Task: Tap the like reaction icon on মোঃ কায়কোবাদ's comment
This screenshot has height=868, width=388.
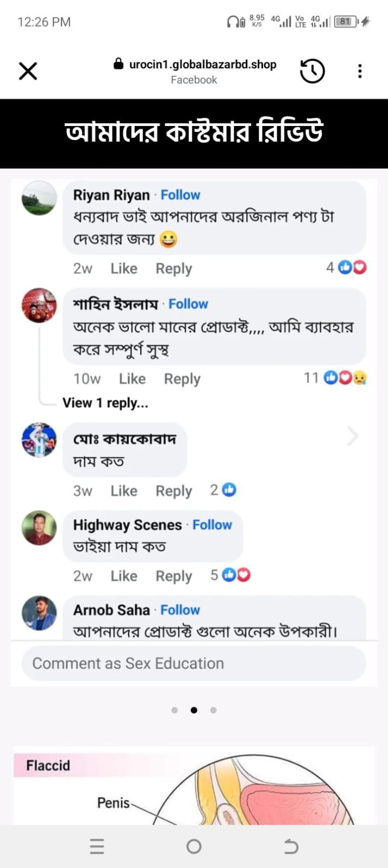Action: click(229, 490)
